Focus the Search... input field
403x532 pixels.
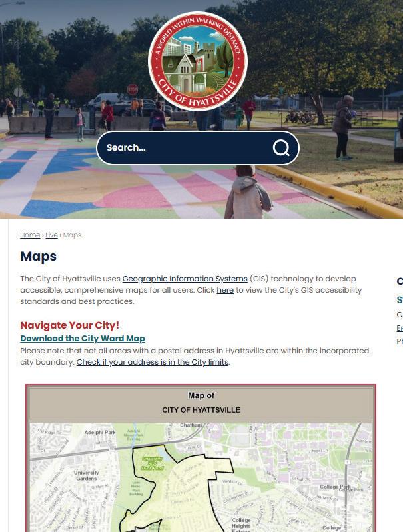(x=187, y=148)
